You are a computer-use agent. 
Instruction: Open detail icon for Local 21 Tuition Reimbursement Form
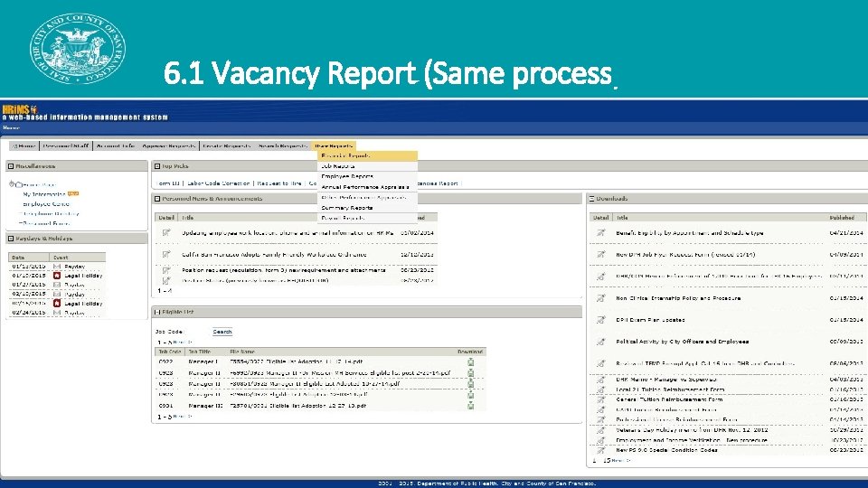pyautogui.click(x=600, y=389)
